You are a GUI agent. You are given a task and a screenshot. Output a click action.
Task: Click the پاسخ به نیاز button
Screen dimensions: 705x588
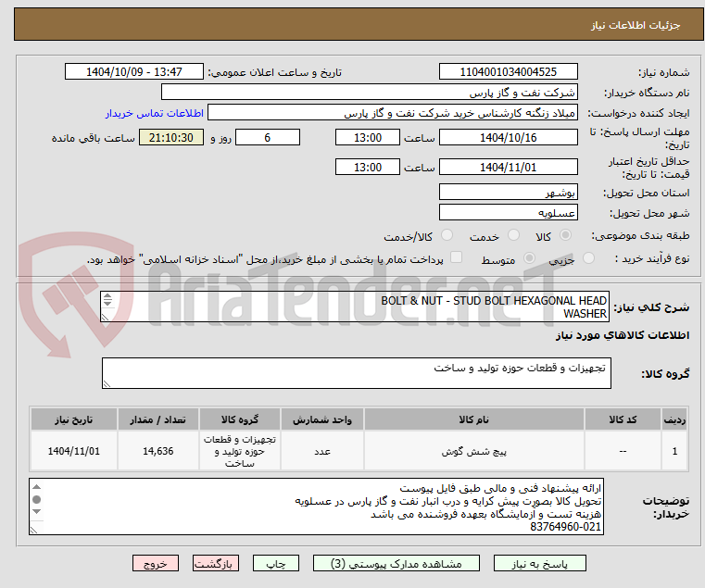tap(539, 563)
